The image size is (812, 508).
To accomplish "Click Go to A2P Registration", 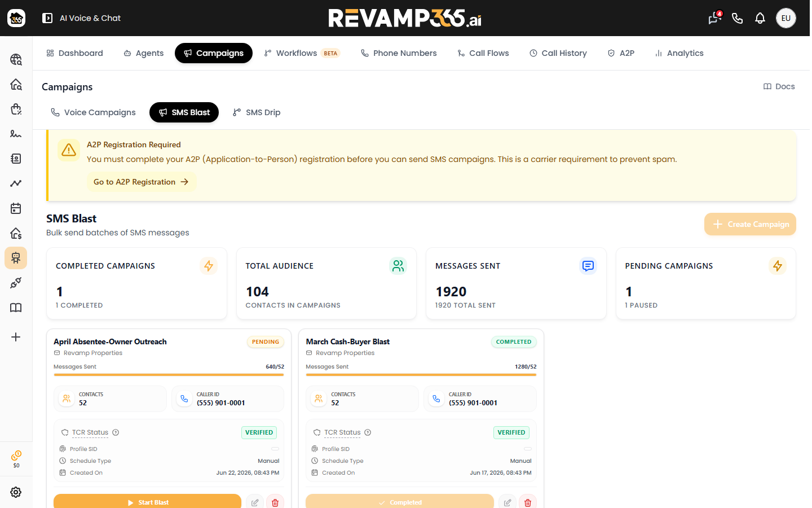I will pos(141,182).
